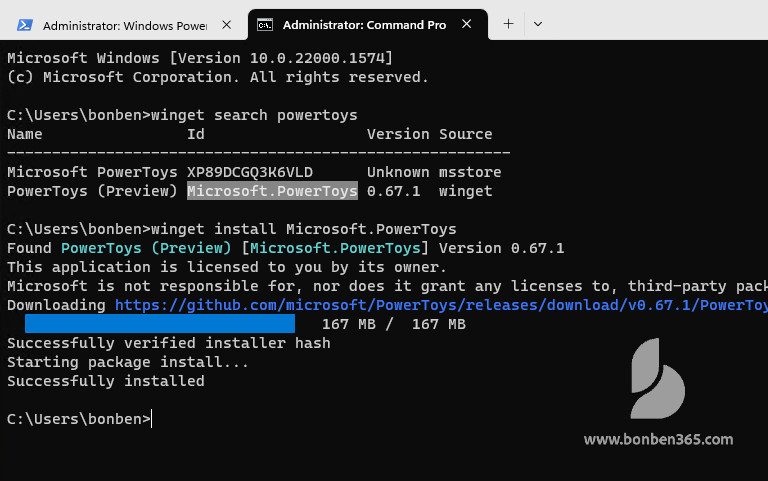This screenshot has height=481, width=768.
Task: Click the 'Source' column header
Action: (x=466, y=134)
